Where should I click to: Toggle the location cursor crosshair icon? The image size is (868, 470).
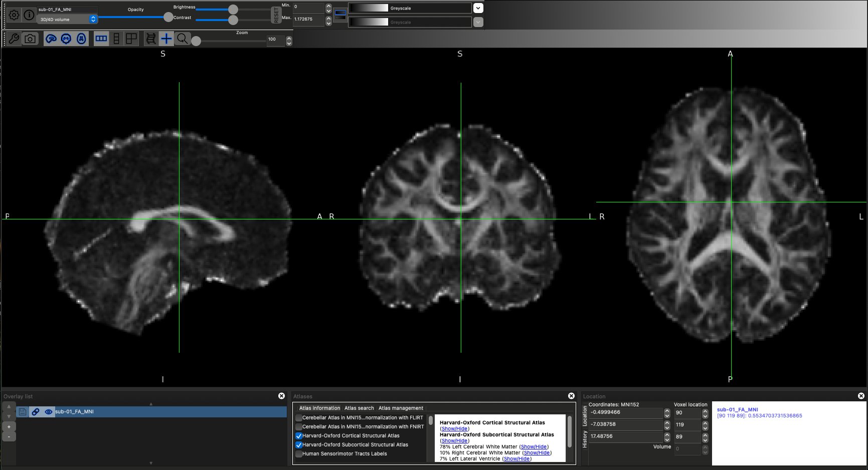coord(166,39)
